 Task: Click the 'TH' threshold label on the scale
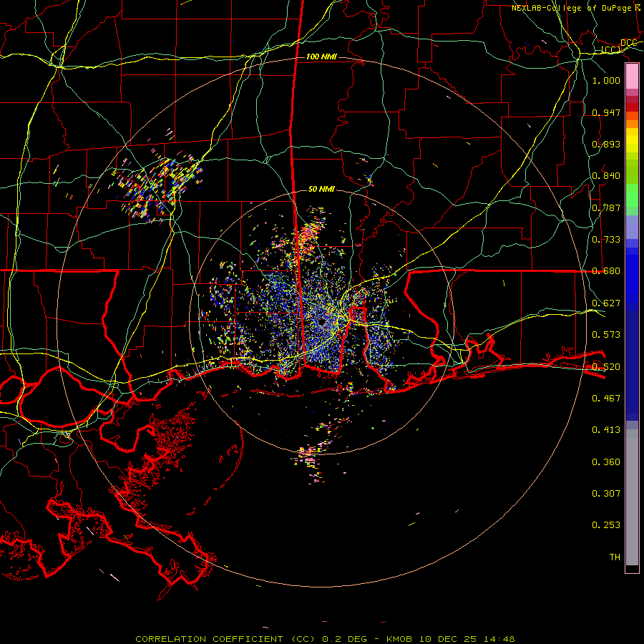(x=615, y=557)
